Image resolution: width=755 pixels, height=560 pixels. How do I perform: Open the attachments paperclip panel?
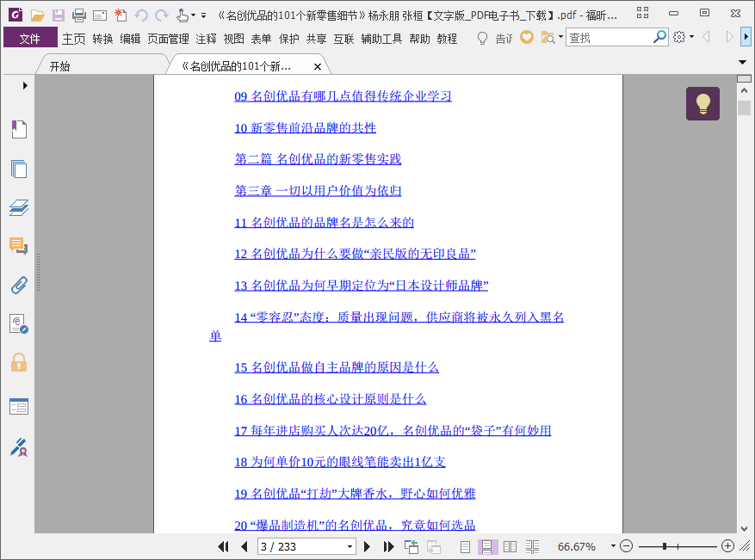tap(19, 285)
